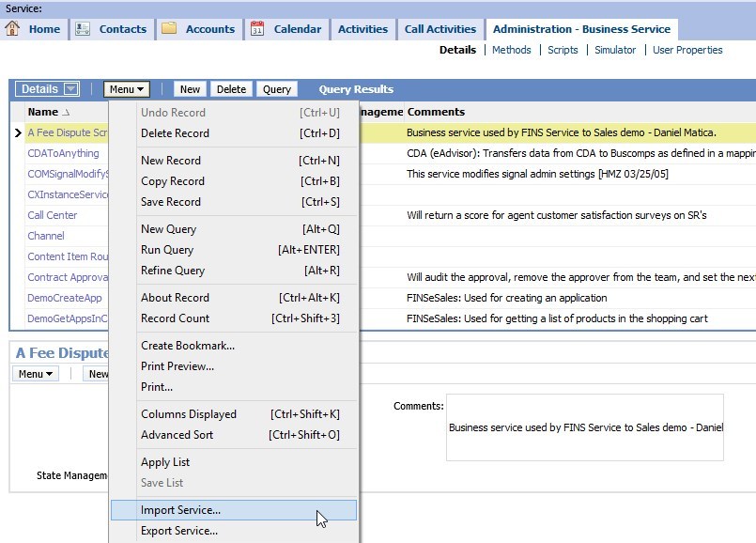Open the A Fee Dispute record link
Screen dimensions: 756x543
pyautogui.click(x=68, y=132)
